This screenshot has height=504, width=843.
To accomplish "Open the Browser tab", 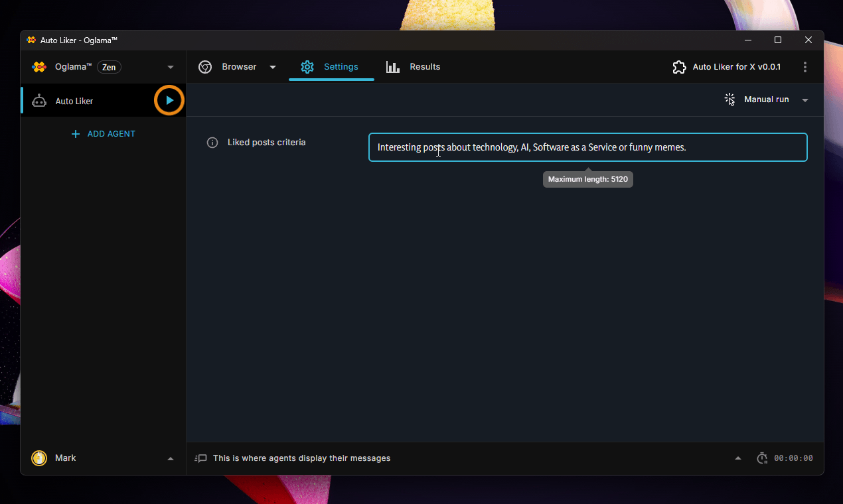I will pos(229,67).
